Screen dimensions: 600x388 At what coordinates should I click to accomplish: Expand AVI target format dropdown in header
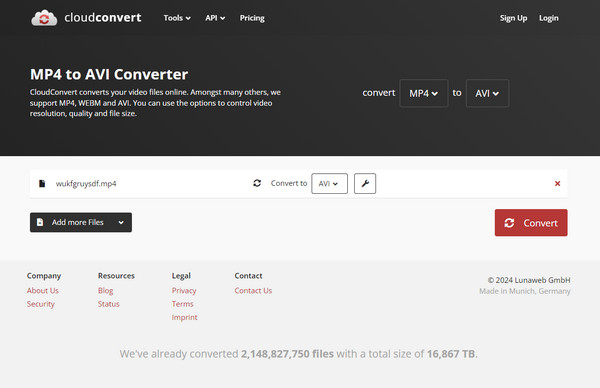tap(487, 93)
